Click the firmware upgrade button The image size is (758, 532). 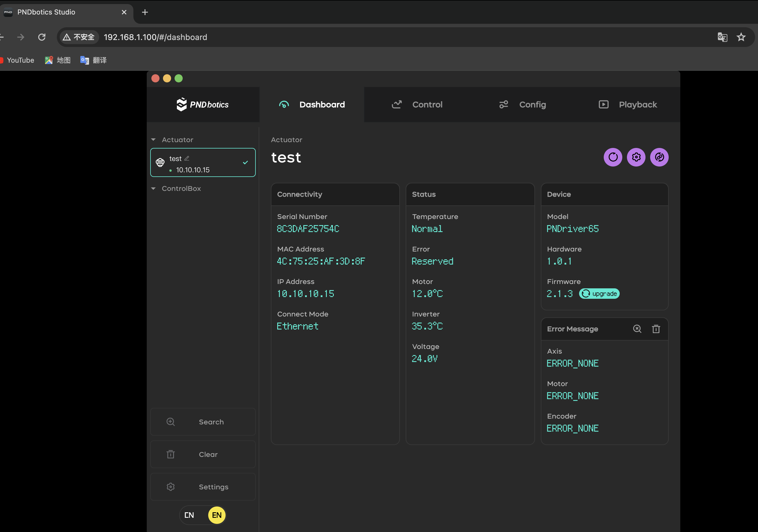tap(599, 294)
